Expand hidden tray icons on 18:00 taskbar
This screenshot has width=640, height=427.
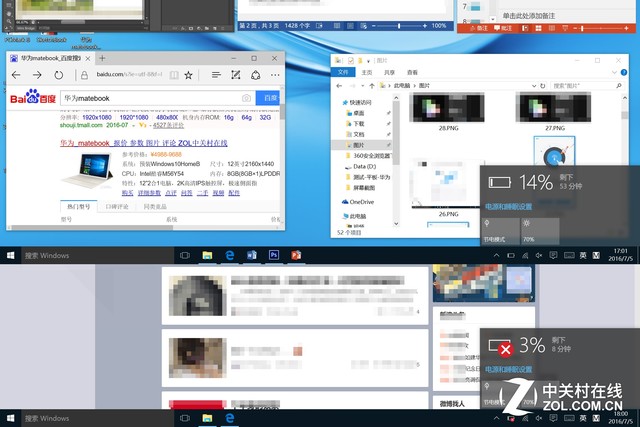[496, 418]
